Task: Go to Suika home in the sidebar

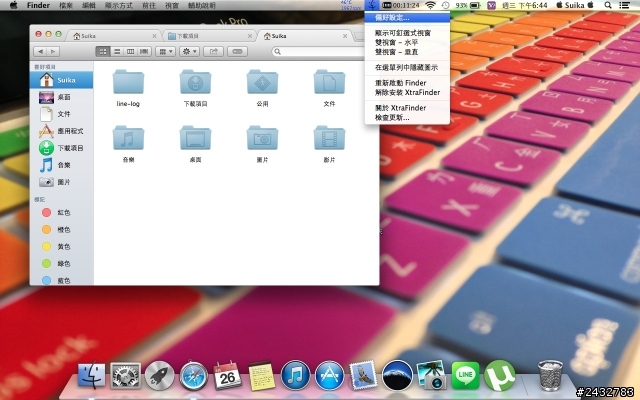Action: 62,80
